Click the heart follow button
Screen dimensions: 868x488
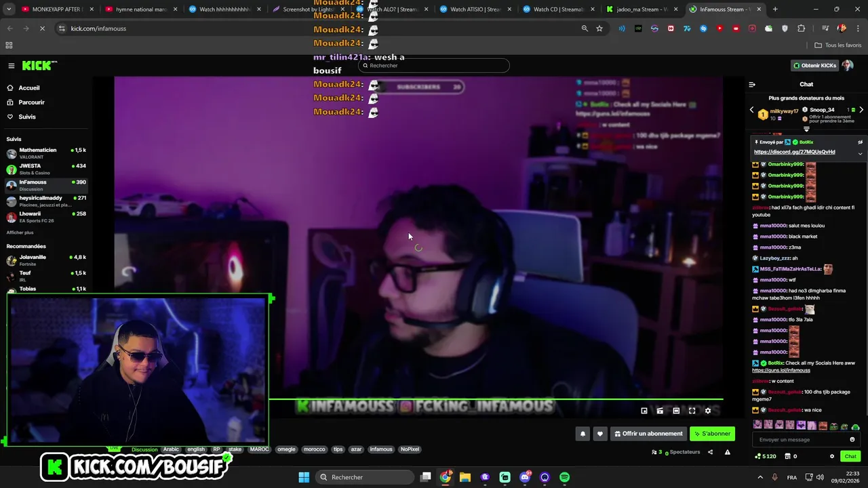(x=599, y=434)
